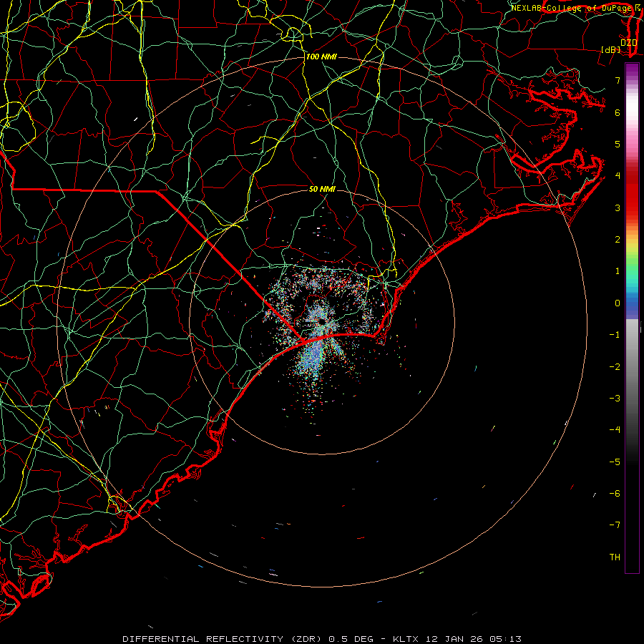Click the '-2' value on the color scale
644x644 pixels.
point(615,367)
